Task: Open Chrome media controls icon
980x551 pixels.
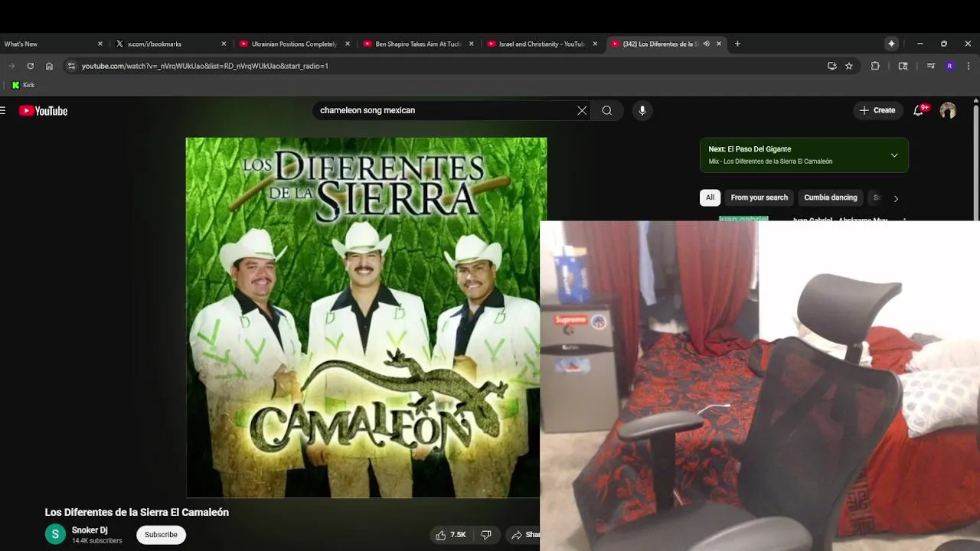Action: coord(931,66)
